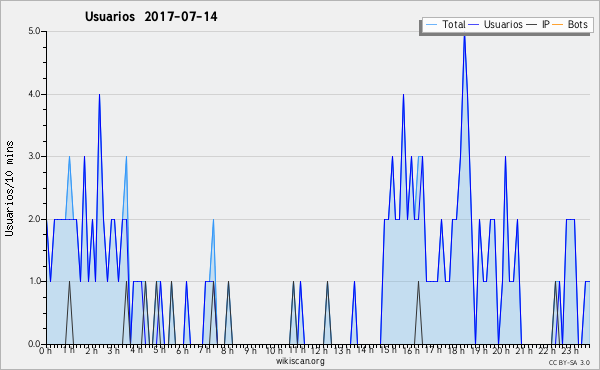The image size is (600, 370).
Task: Click the 'Total' legend entry
Action: click(x=445, y=24)
